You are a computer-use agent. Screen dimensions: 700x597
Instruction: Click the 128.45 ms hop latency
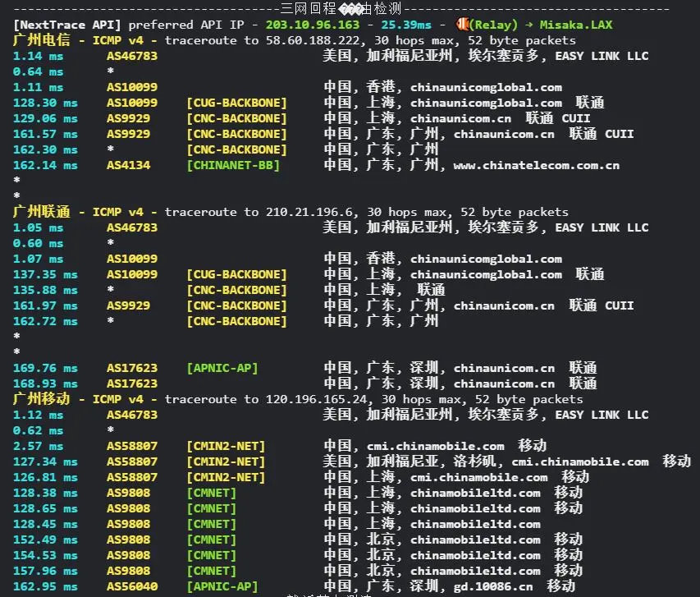(x=45, y=524)
